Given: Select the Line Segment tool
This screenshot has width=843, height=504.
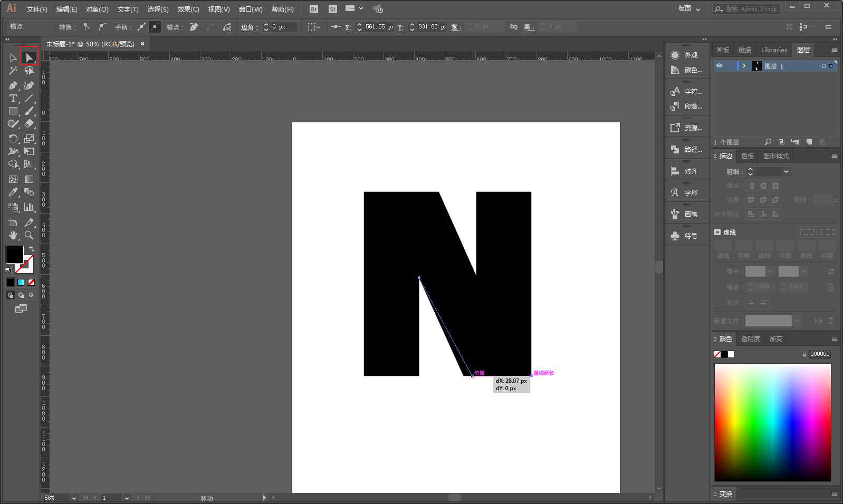Looking at the screenshot, I should click(29, 99).
